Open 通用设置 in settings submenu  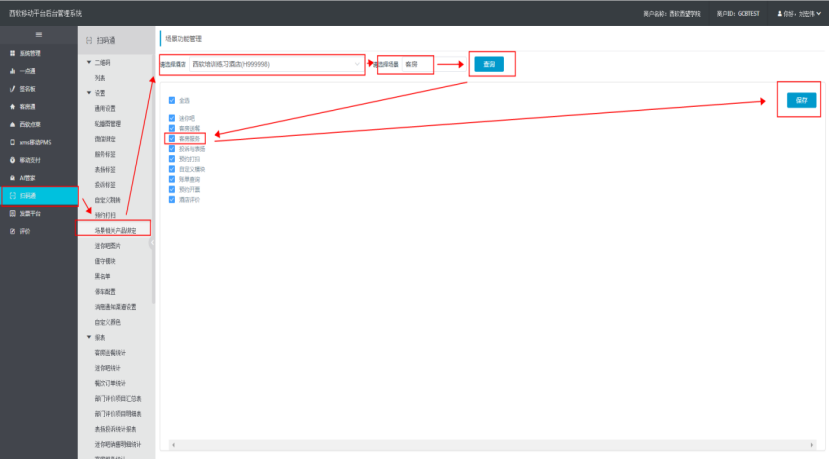(105, 109)
